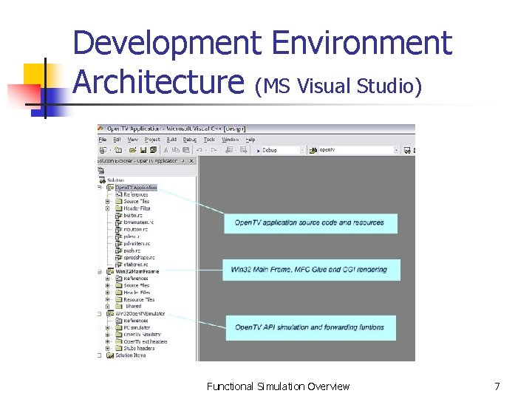Click the Find in Files binoculars icon
Image resolution: width=532 pixels, height=399 pixels.
[x=313, y=150]
